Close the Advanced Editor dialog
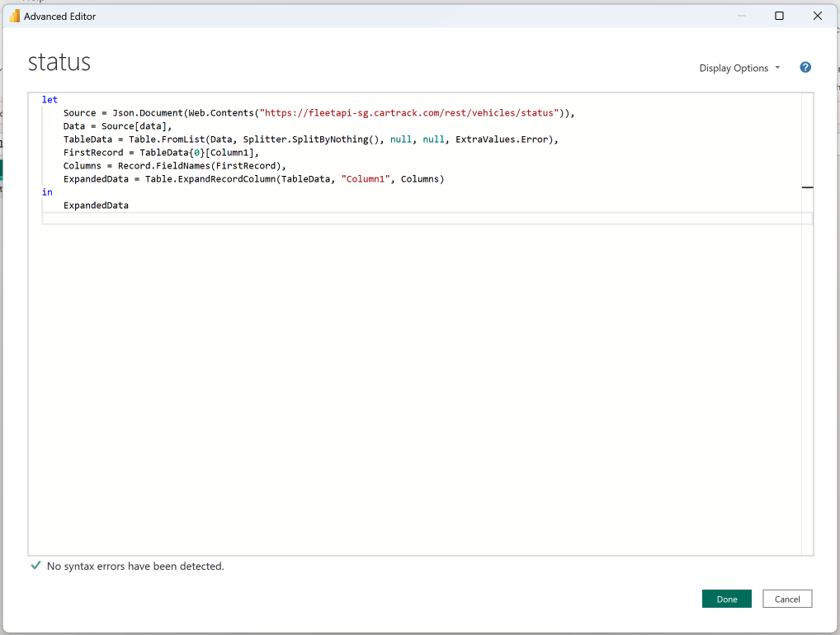Screen dimensions: 840x635 818,16
